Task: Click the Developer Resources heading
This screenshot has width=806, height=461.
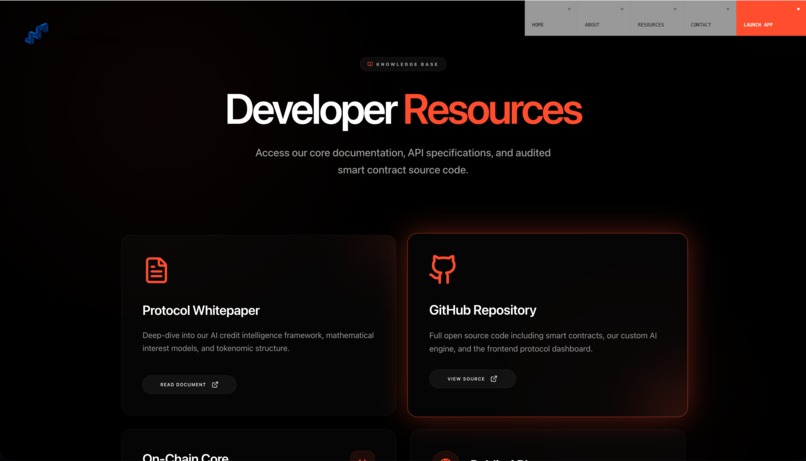Action: point(404,110)
